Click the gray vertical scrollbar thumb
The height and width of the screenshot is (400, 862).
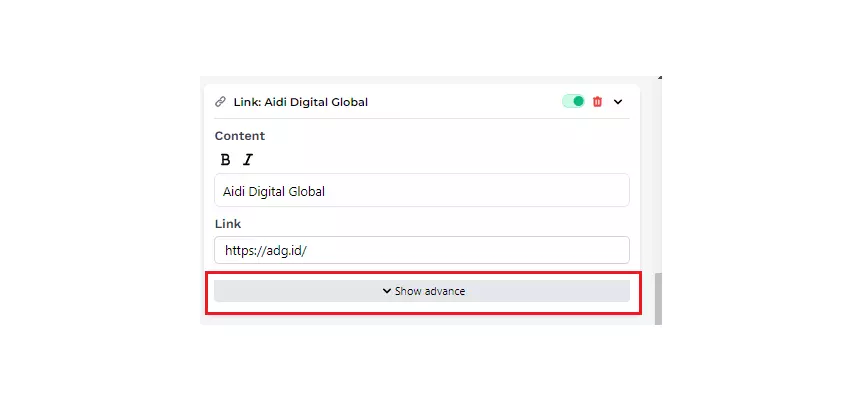pos(658,298)
